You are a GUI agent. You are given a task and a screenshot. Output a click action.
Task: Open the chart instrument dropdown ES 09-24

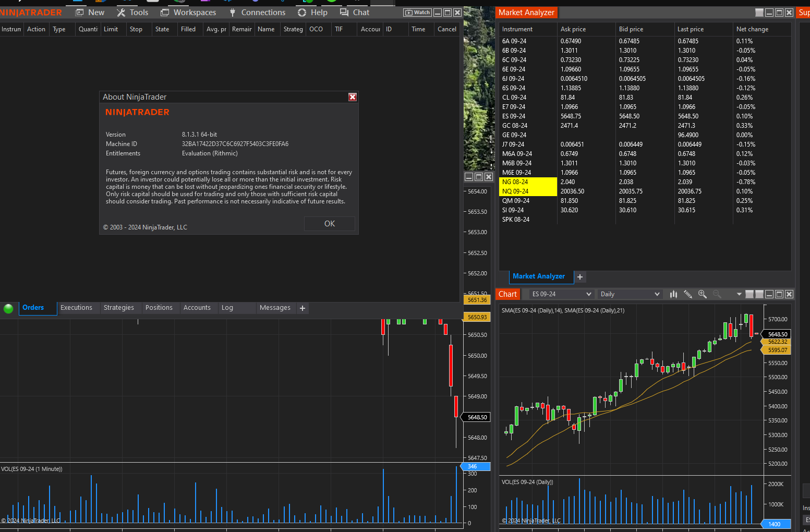click(x=561, y=294)
